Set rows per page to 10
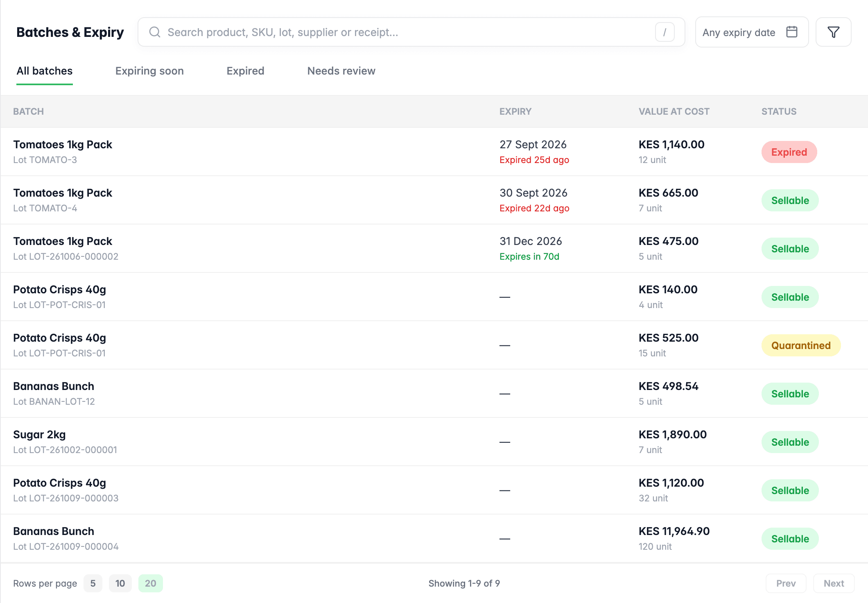 pyautogui.click(x=120, y=583)
